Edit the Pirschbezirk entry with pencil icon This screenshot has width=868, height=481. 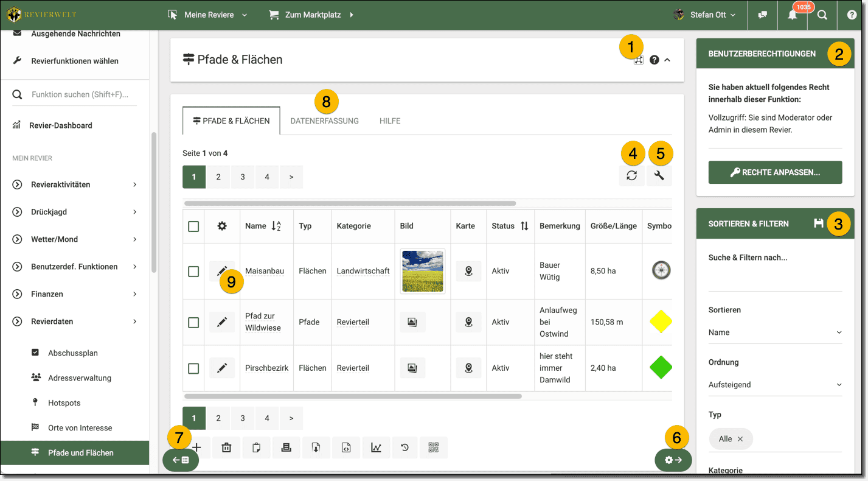(222, 368)
